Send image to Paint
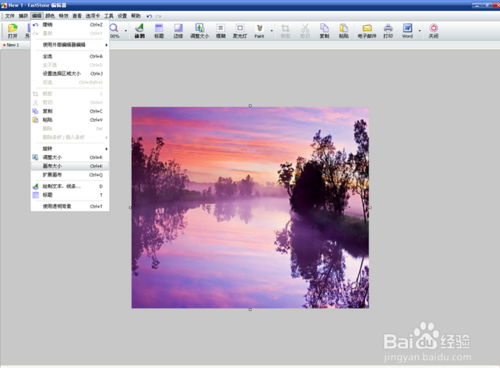 [x=259, y=31]
